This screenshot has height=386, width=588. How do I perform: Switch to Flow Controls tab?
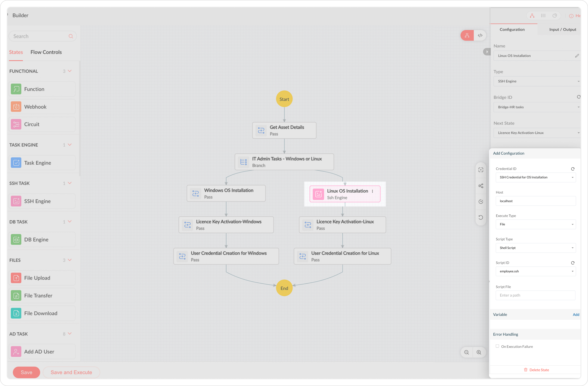[x=46, y=52]
